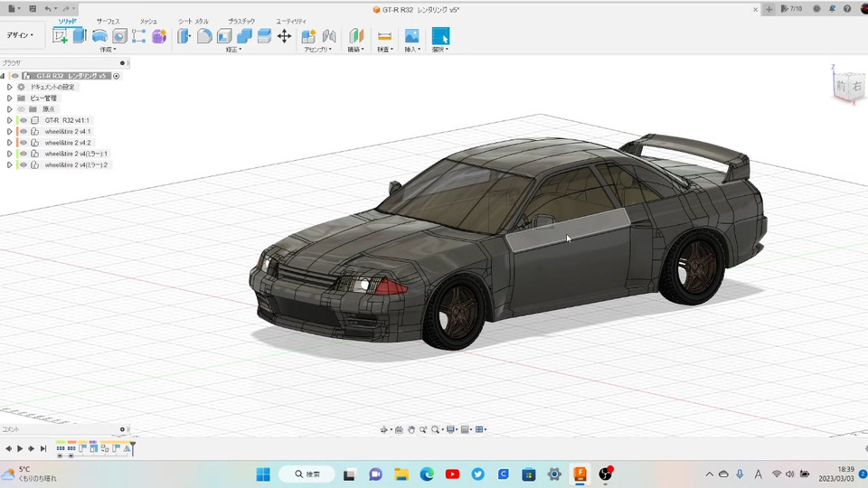Toggle visibility of wheel&tire 2 v4(ミラー):1
This screenshot has height=488, width=868.
click(24, 154)
